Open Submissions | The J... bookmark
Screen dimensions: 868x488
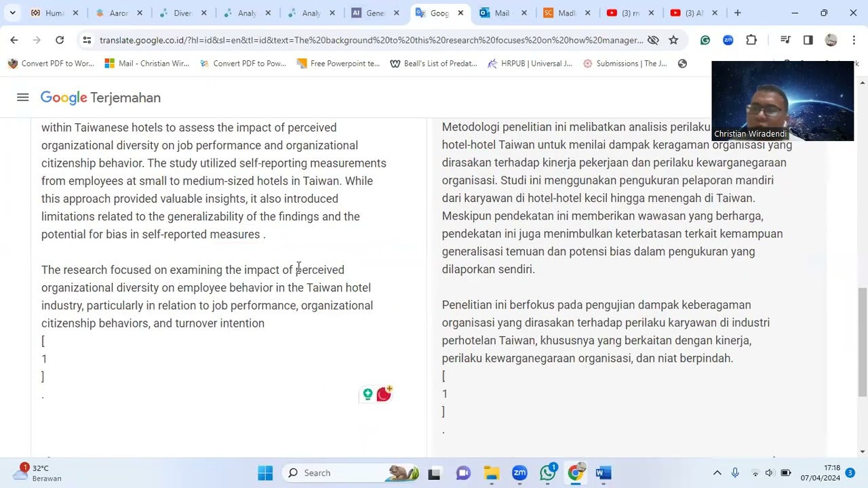tap(625, 63)
